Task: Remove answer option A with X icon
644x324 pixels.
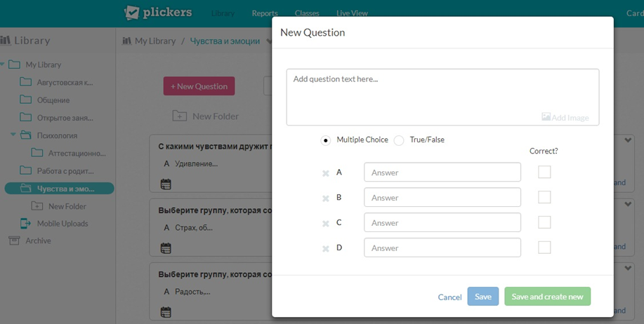Action: coord(326,173)
